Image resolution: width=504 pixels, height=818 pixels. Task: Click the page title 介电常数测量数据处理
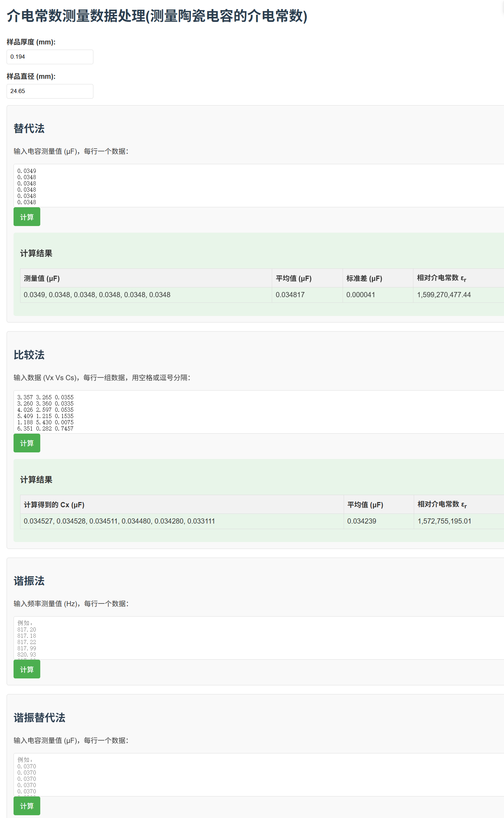tap(157, 16)
